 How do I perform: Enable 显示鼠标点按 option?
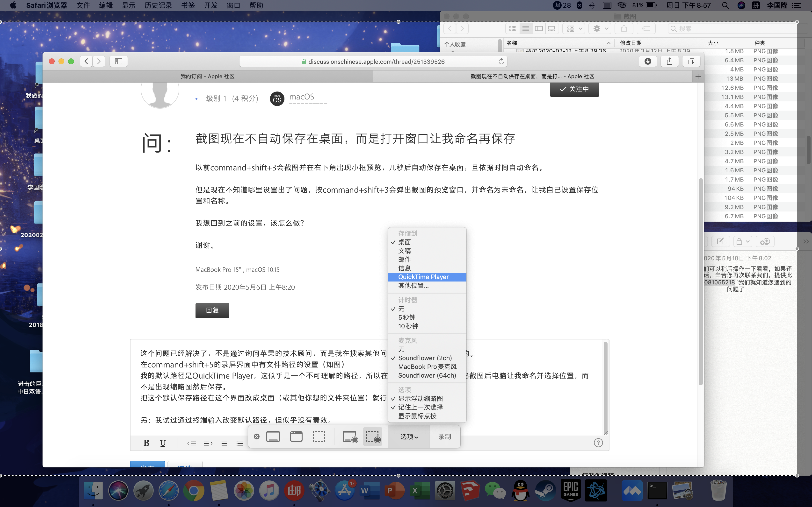click(417, 416)
